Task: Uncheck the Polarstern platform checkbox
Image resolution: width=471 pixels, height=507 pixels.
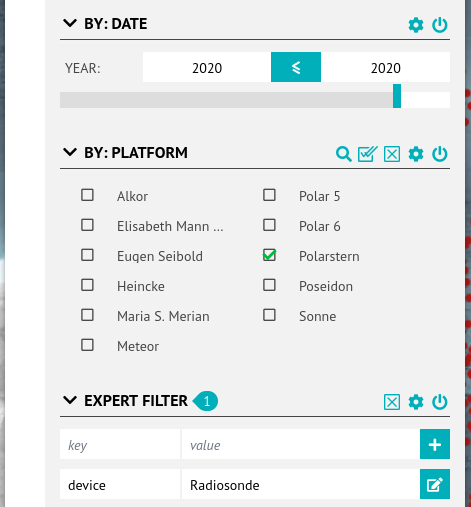Action: pos(269,255)
